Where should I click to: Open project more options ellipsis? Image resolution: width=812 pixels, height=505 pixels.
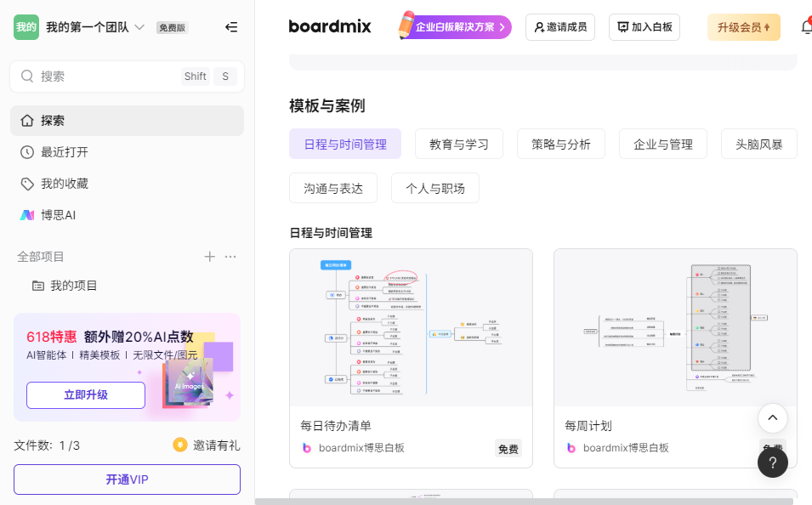click(x=230, y=257)
